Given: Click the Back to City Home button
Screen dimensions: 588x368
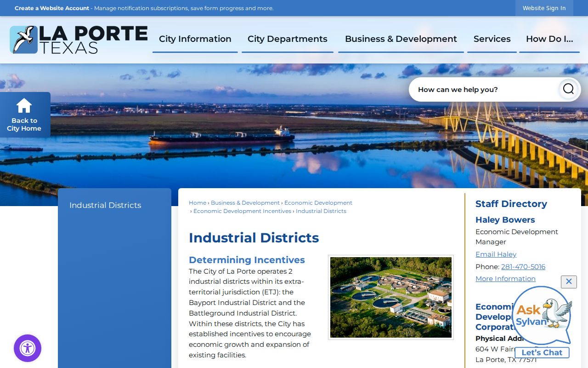Looking at the screenshot, I should (25, 115).
